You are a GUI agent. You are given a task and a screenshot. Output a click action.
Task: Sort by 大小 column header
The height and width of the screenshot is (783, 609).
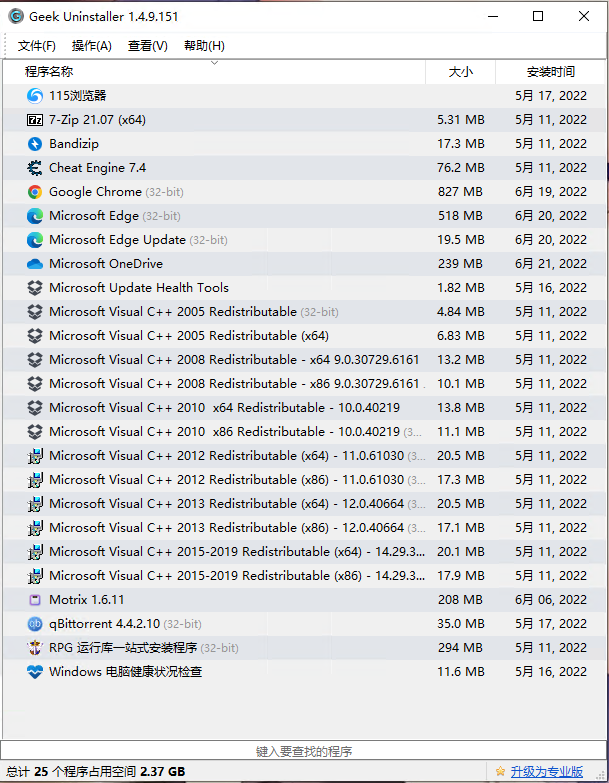click(x=460, y=72)
